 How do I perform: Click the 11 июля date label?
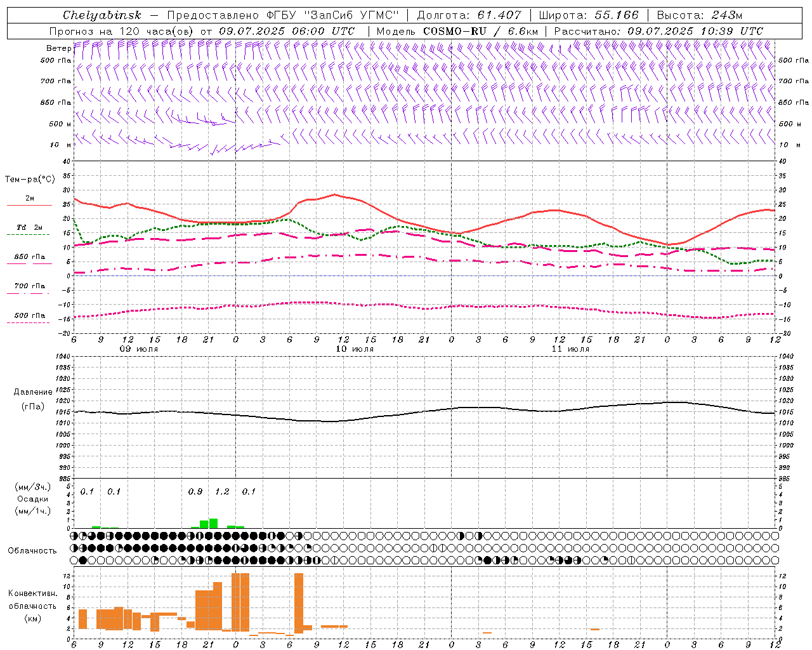pyautogui.click(x=570, y=349)
